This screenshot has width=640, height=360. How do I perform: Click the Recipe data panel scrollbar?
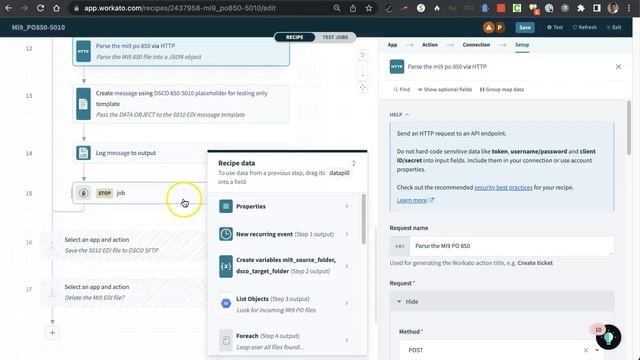pos(363,219)
